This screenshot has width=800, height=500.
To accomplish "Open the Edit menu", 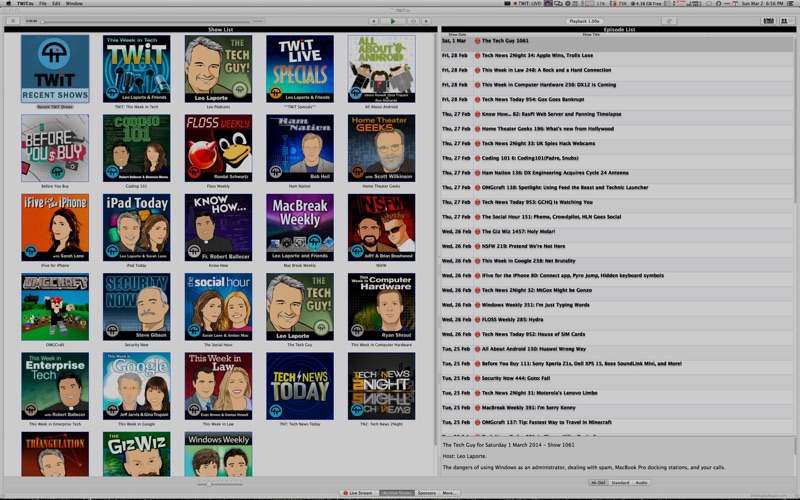I will (x=56, y=3).
